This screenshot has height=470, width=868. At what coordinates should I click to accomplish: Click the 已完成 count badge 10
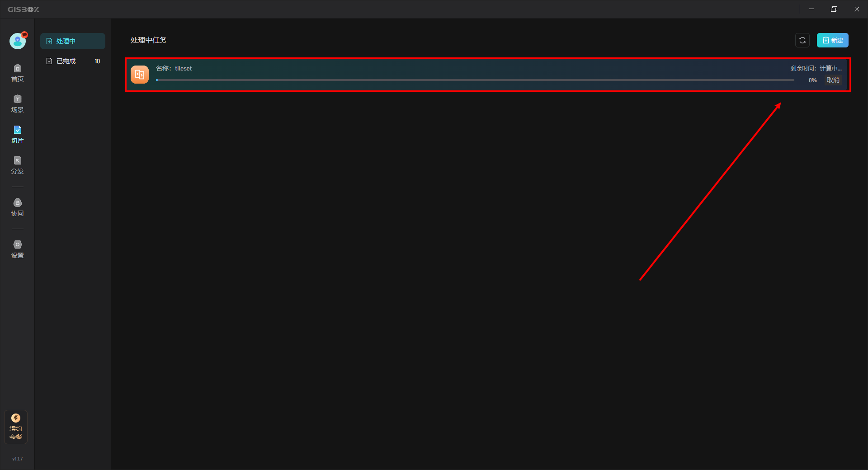click(x=97, y=61)
